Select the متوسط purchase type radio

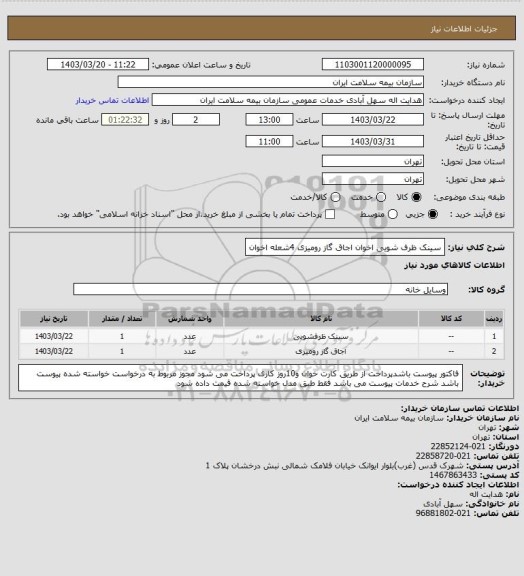(x=393, y=214)
